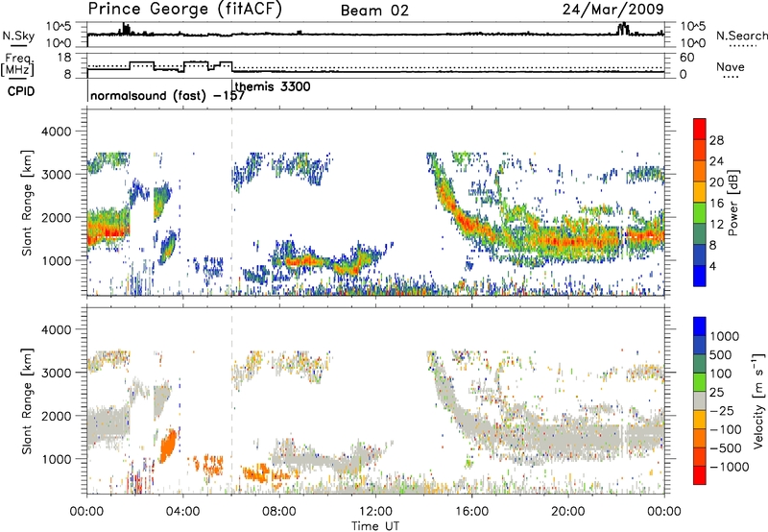Click the '1000' tick on the Velocity colorbar

point(724,336)
